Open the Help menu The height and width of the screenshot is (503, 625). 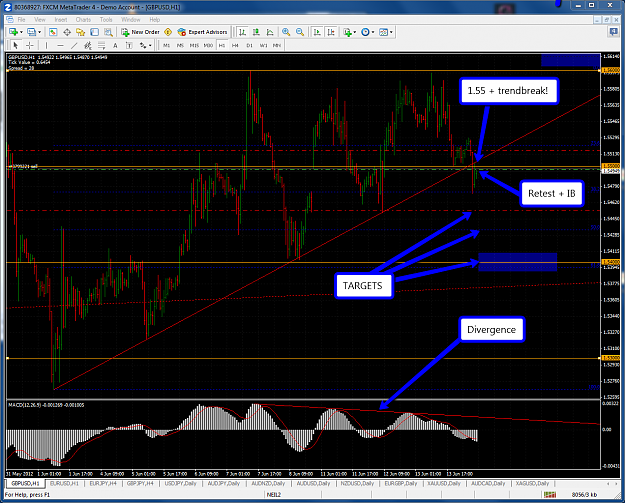[x=155, y=20]
